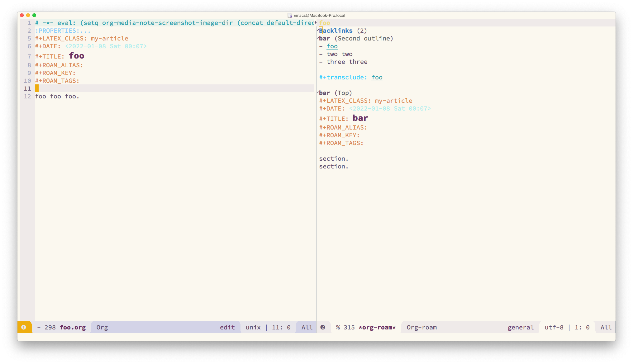Follow the foo link after #+transclude:
This screenshot has height=364, width=633.
click(377, 77)
